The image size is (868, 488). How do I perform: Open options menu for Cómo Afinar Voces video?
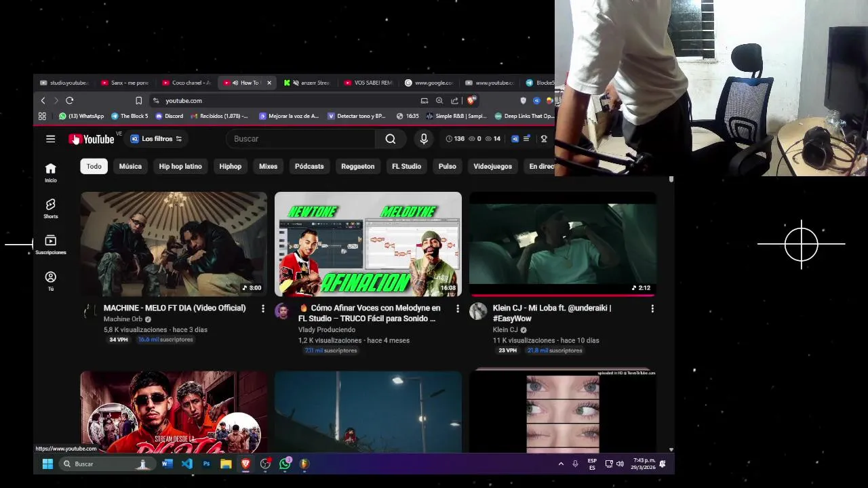[458, 308]
